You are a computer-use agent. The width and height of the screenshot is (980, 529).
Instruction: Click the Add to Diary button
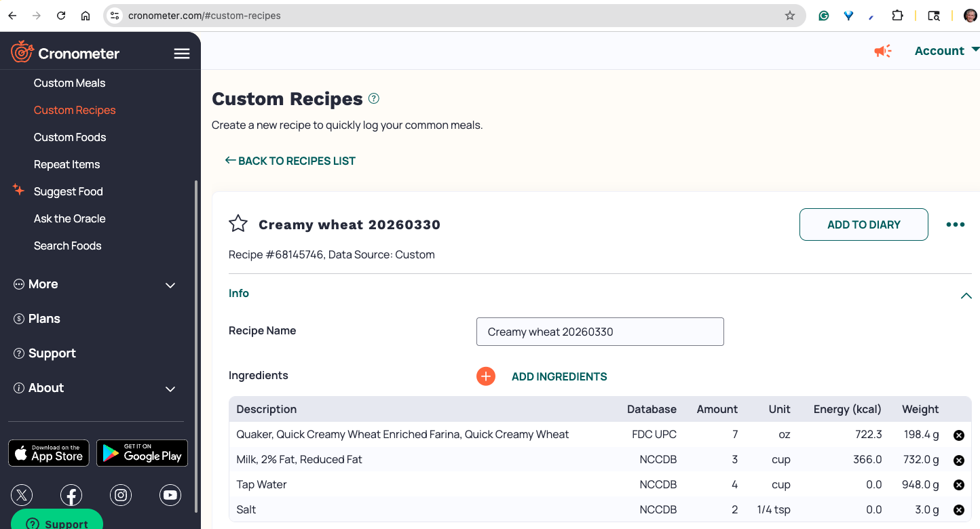pyautogui.click(x=863, y=224)
